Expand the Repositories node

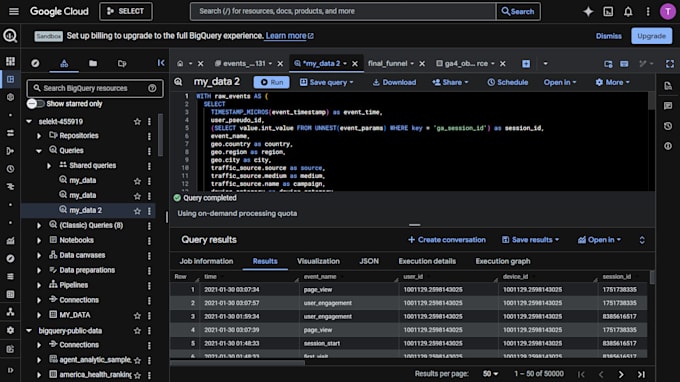39,136
